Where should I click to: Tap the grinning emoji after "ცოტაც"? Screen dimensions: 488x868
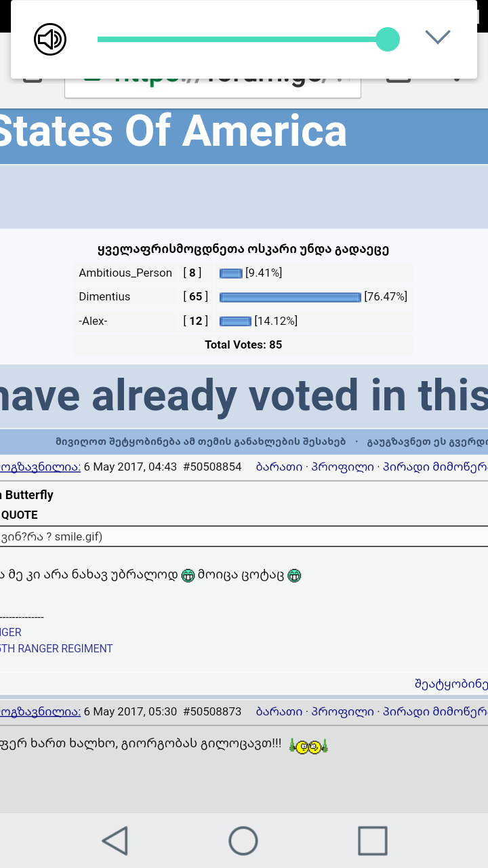click(x=294, y=576)
